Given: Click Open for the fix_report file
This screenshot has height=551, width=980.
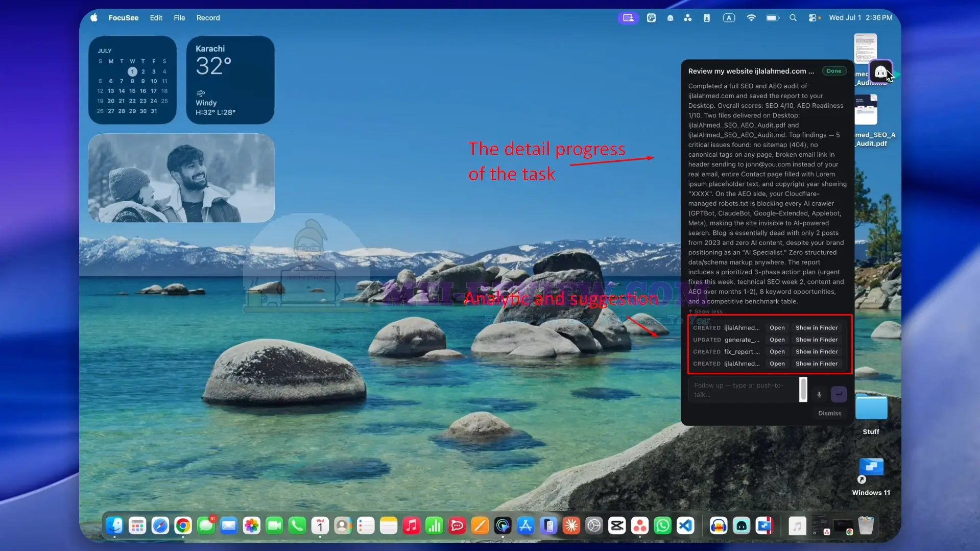Looking at the screenshot, I should tap(777, 352).
